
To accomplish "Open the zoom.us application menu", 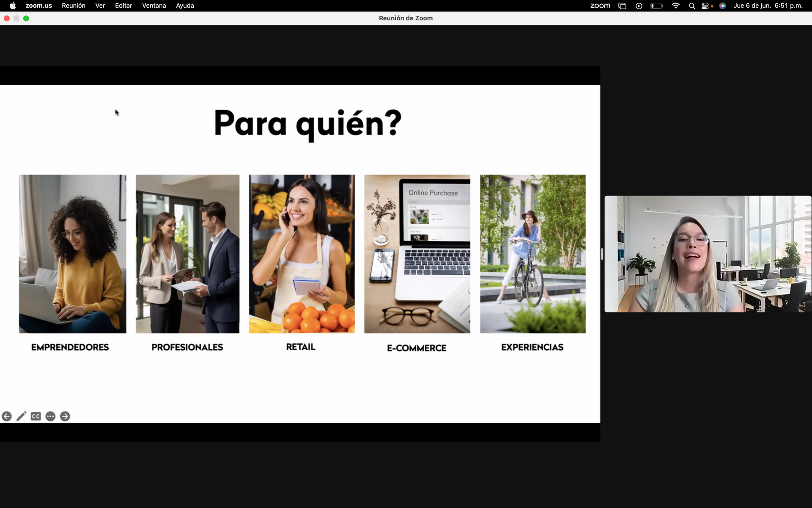I will (38, 6).
